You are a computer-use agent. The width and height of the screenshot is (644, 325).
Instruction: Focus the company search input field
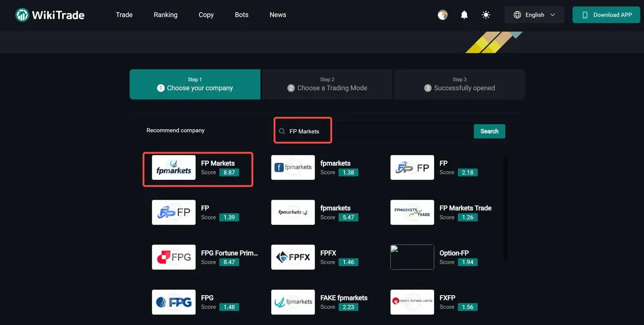point(373,131)
